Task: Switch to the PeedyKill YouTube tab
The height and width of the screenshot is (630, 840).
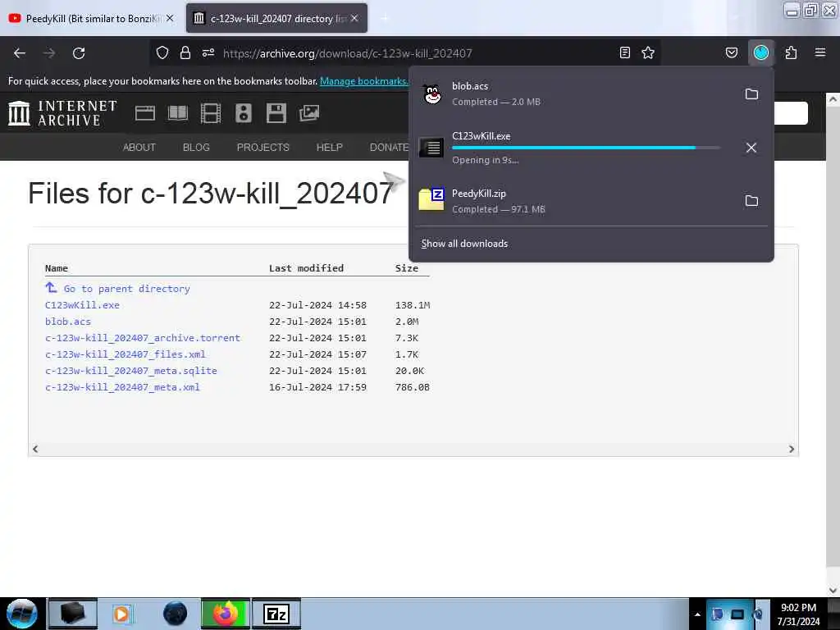Action: coord(91,18)
